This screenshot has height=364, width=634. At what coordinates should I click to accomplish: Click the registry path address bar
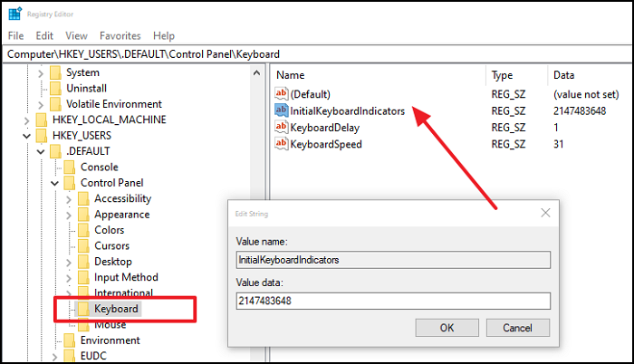point(317,54)
